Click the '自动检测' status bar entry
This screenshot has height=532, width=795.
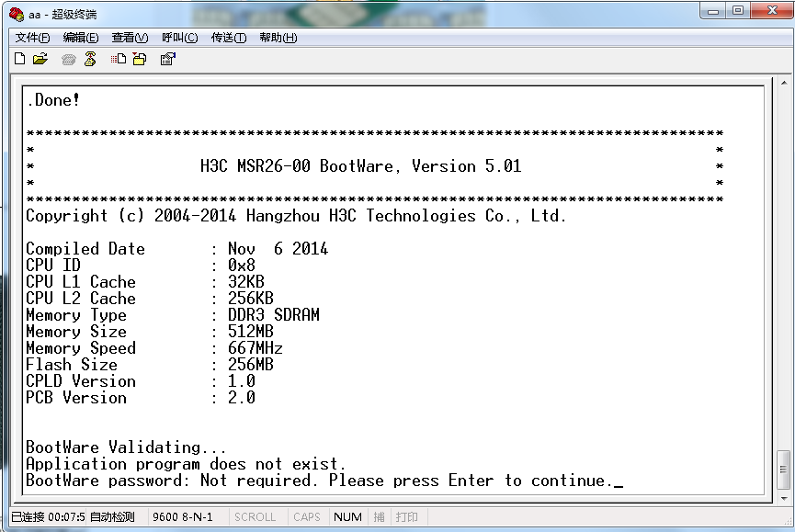[112, 516]
